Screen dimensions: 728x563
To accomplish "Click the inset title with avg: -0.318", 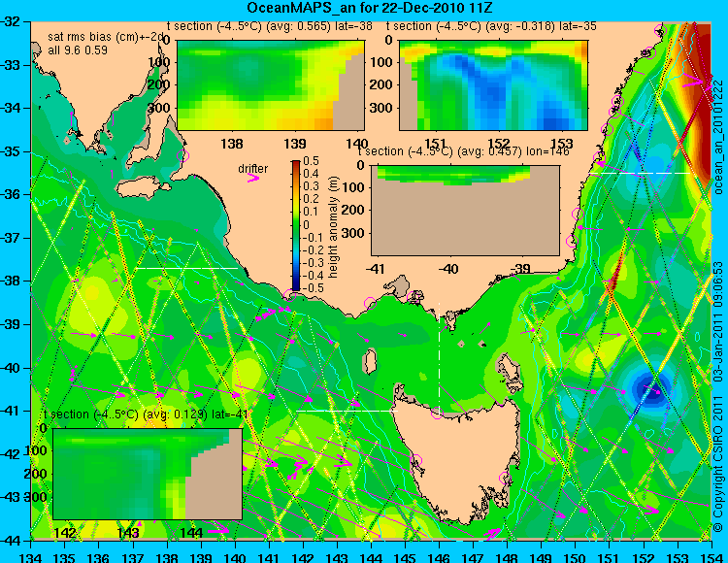I will [491, 26].
